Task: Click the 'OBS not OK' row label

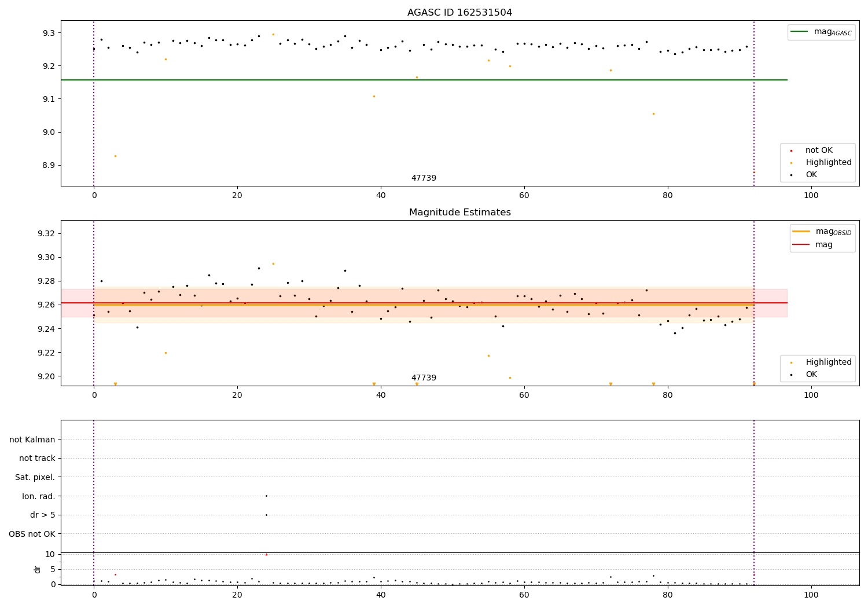Action: (x=32, y=534)
